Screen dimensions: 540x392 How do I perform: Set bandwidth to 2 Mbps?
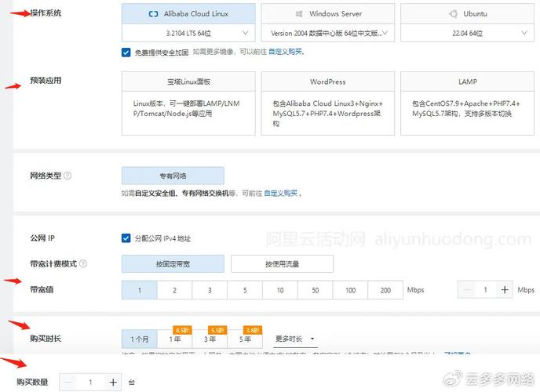click(x=174, y=290)
